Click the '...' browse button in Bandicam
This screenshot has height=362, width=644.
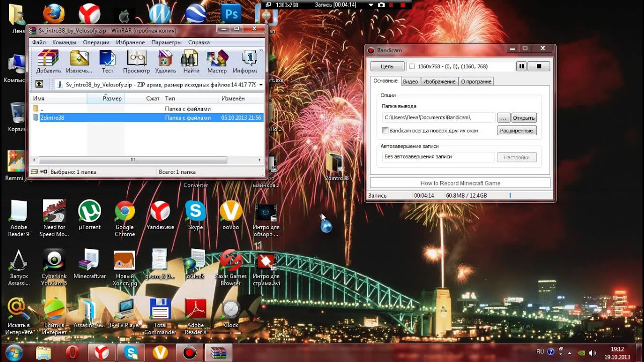[x=504, y=118]
